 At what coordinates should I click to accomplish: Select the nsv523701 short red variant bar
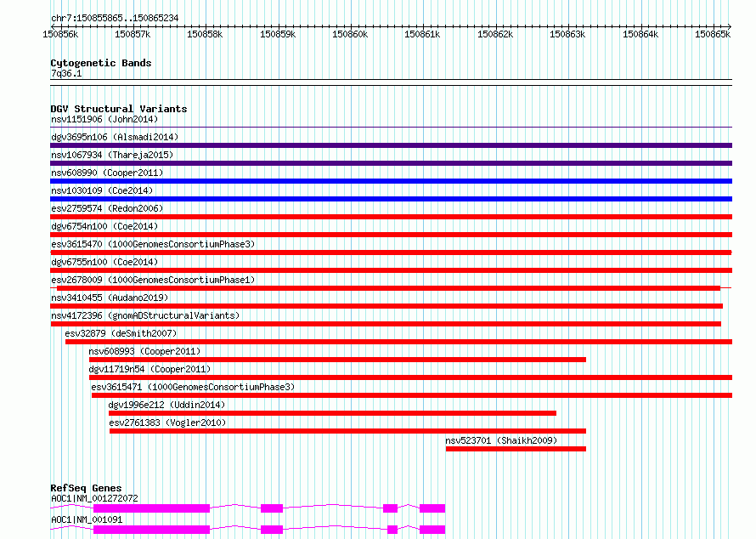[516, 449]
